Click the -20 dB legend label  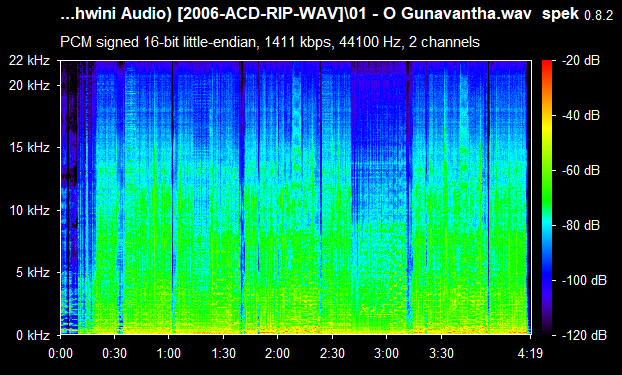coord(581,60)
